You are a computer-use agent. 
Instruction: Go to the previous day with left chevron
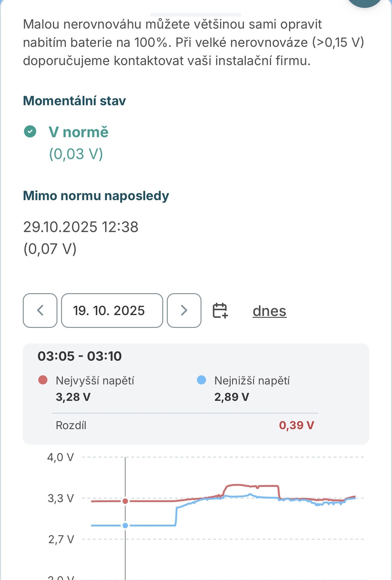click(x=40, y=311)
